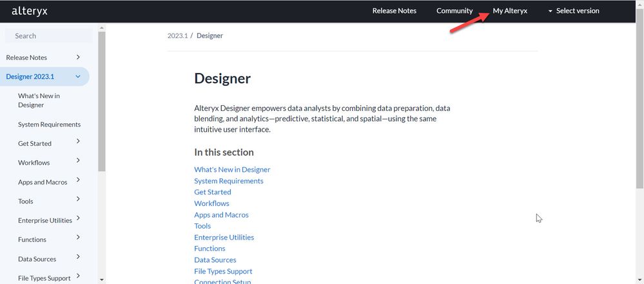Open What's New in Designer sidebar item
The width and height of the screenshot is (644, 284).
point(39,100)
